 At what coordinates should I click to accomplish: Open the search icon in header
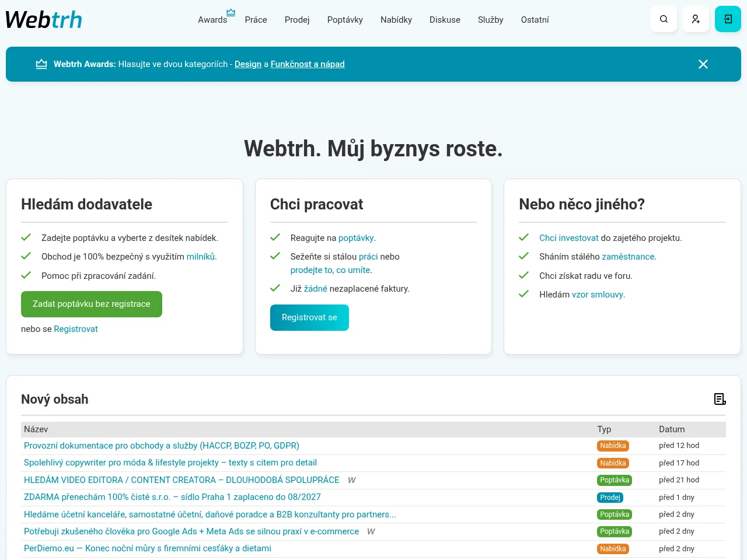664,19
